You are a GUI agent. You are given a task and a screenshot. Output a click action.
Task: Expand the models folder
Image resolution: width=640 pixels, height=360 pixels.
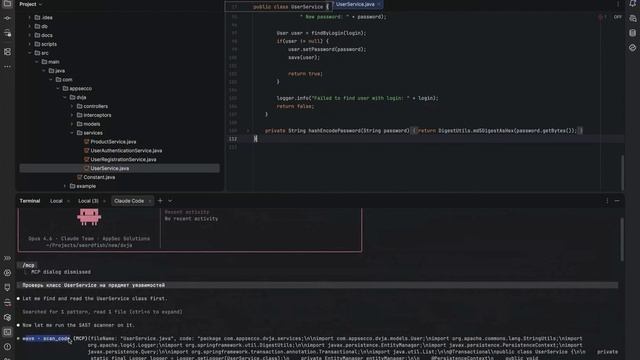72,124
